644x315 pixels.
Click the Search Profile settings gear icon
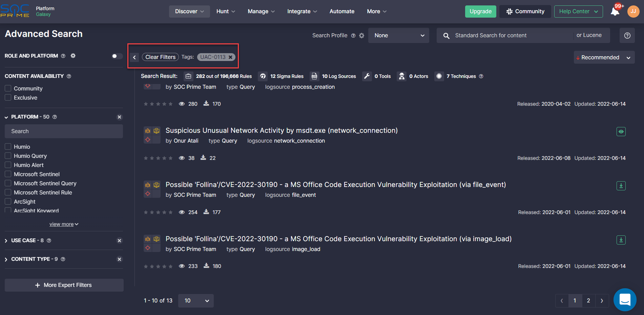tap(361, 36)
